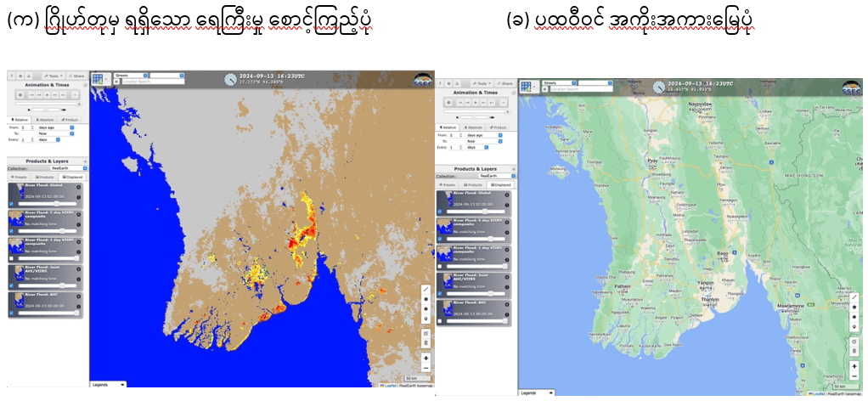This screenshot has width=868, height=401.
Task: Play animation in terrain map window
Action: (476, 103)
